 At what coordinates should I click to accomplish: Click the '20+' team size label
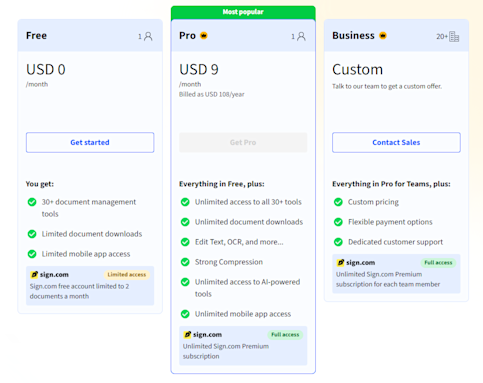click(x=442, y=37)
